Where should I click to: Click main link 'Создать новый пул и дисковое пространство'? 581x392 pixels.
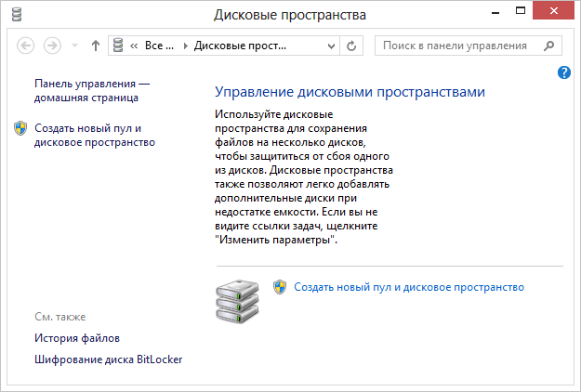[409, 287]
